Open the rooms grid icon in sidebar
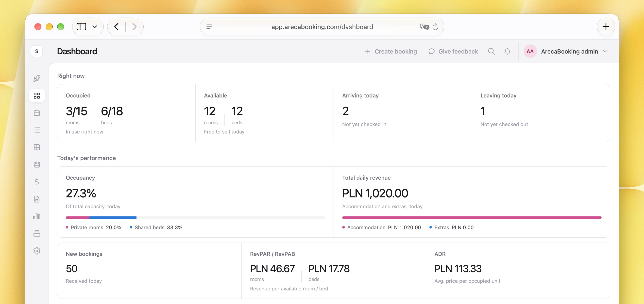Image resolution: width=644 pixels, height=304 pixels. 37,147
